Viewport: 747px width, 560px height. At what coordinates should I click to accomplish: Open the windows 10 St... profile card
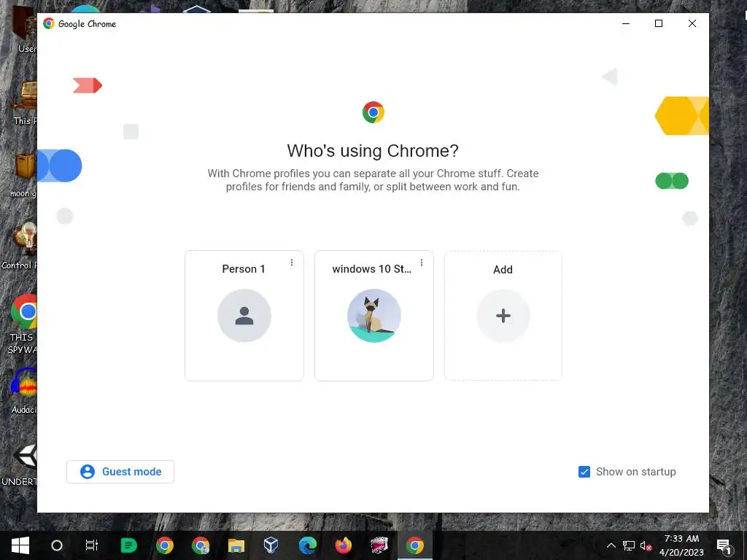pos(374,315)
